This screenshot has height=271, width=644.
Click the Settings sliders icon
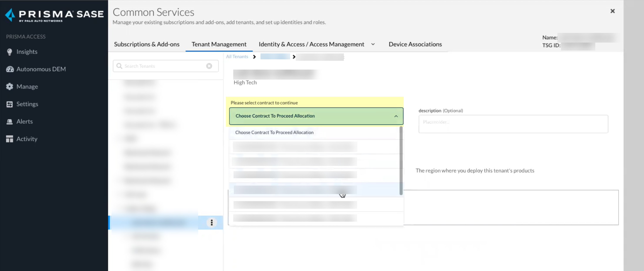tap(10, 104)
